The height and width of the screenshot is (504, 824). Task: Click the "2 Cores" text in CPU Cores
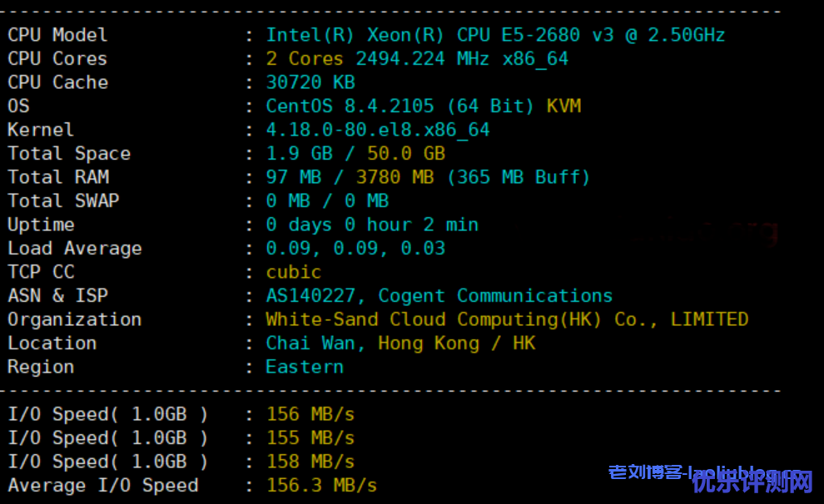(x=304, y=59)
